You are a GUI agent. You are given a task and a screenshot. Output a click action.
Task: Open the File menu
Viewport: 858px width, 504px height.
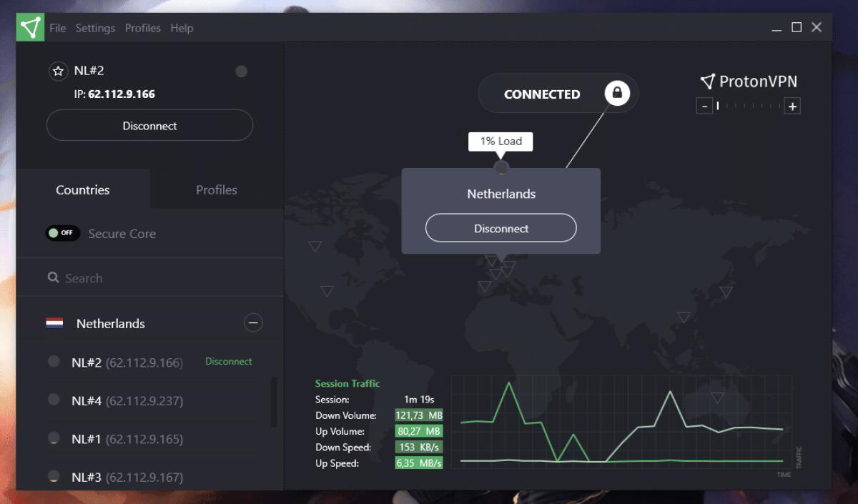(x=57, y=28)
